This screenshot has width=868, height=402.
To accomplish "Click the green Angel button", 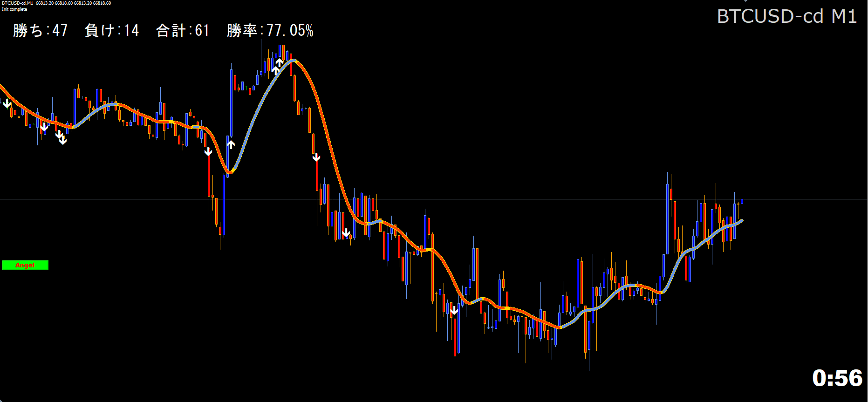I will pos(25,265).
